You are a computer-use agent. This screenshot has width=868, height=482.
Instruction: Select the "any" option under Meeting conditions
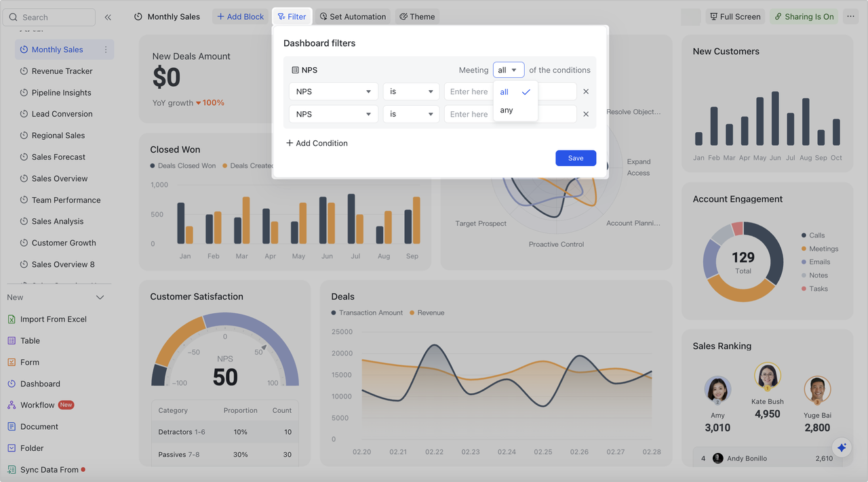tap(505, 110)
